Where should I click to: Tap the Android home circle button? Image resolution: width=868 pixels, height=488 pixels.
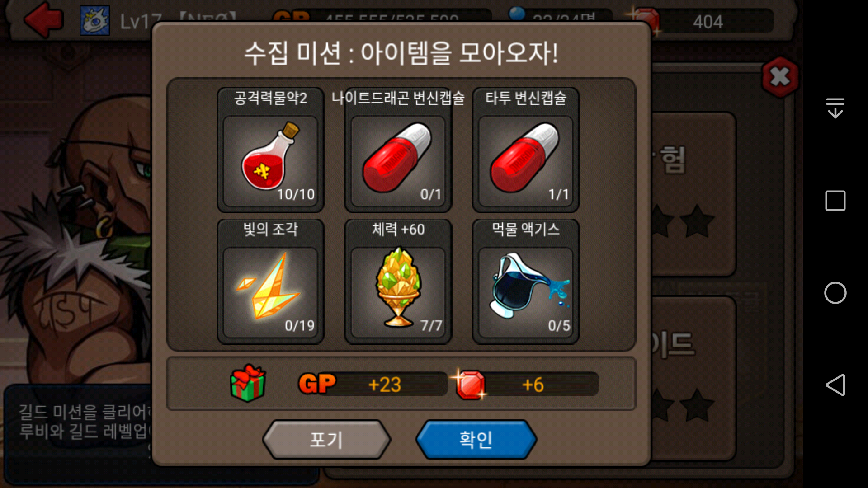coord(835,293)
